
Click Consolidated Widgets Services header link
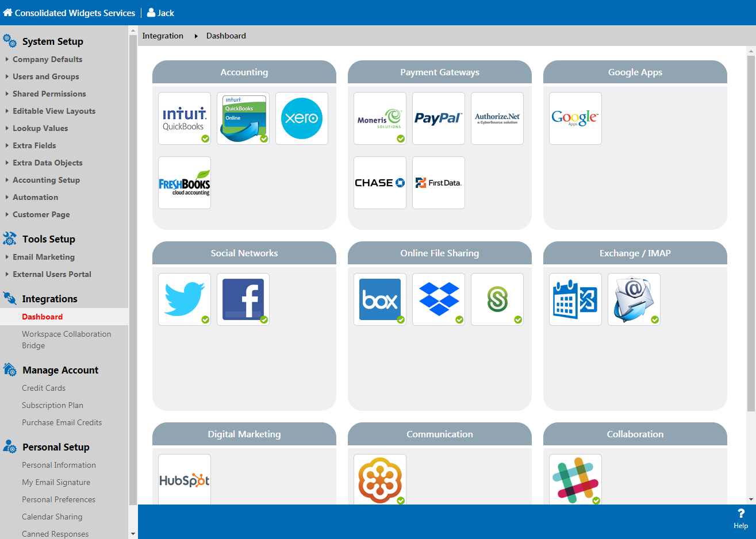point(75,13)
